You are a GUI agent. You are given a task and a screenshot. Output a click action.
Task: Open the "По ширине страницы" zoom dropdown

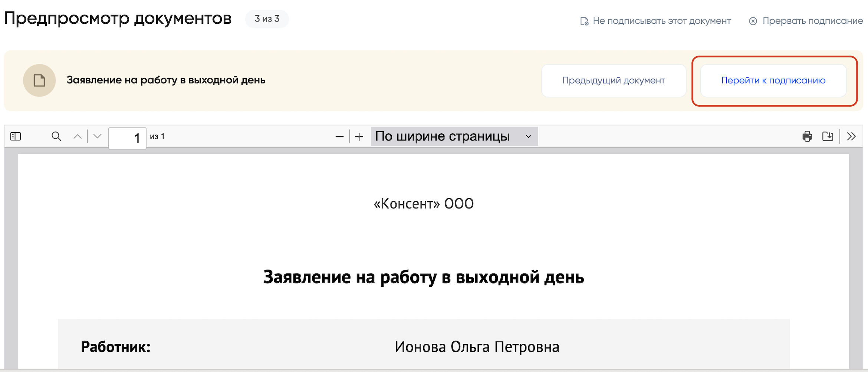[x=454, y=136]
